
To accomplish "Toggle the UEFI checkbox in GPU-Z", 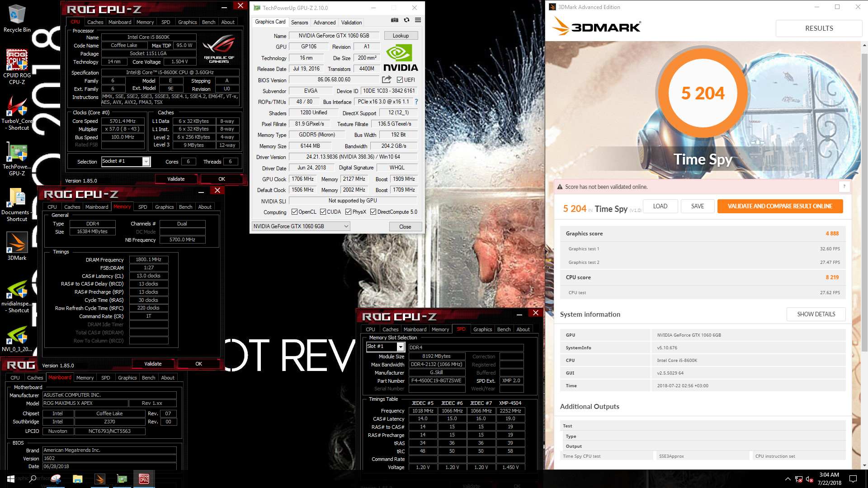I will pos(400,80).
